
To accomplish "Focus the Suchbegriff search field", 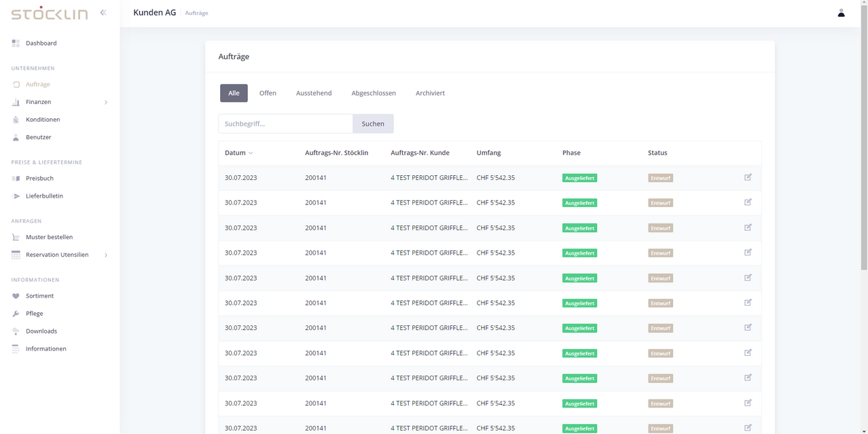I will tap(285, 124).
